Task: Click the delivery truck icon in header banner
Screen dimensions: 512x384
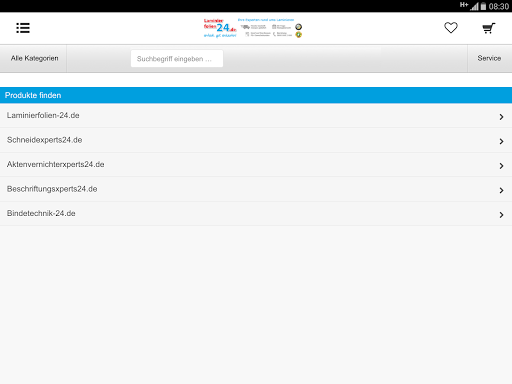Action: pos(246,27)
